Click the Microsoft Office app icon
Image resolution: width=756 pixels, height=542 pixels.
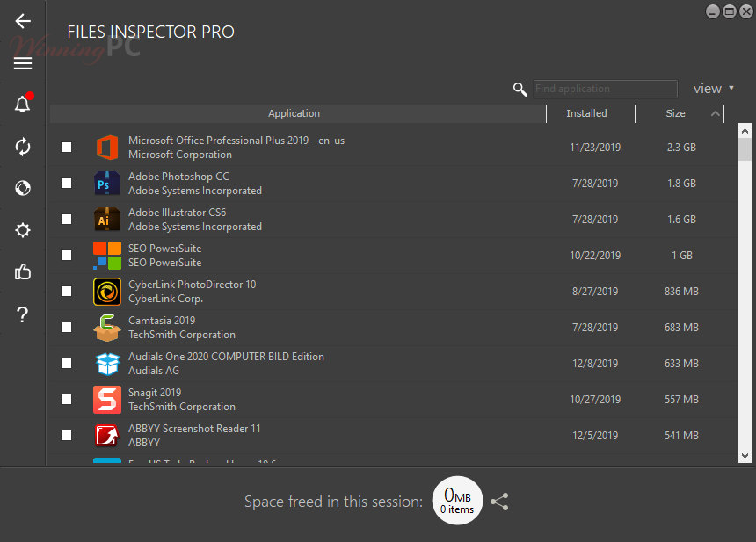pyautogui.click(x=107, y=148)
